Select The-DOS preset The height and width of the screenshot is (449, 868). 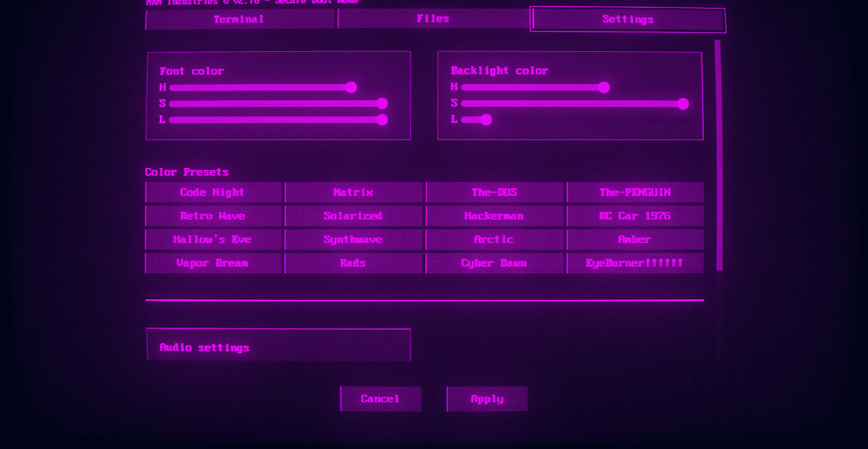click(494, 192)
